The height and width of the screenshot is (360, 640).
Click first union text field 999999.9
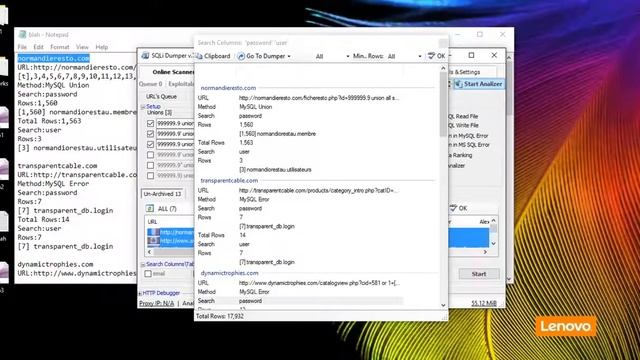pyautogui.click(x=175, y=123)
